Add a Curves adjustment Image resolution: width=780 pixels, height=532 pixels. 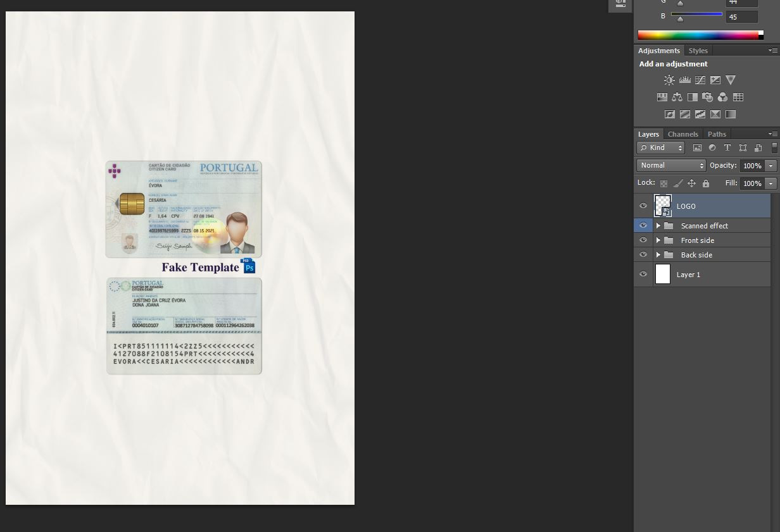coord(700,80)
